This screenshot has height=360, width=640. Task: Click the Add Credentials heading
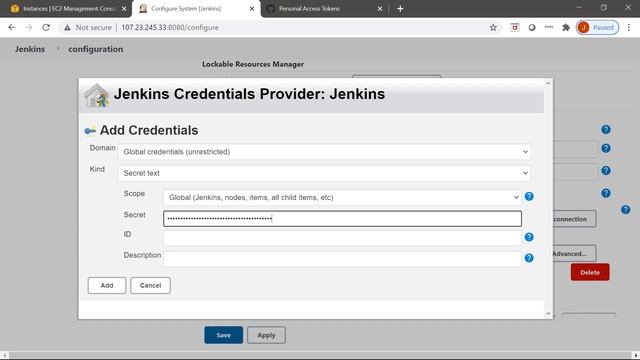(149, 130)
